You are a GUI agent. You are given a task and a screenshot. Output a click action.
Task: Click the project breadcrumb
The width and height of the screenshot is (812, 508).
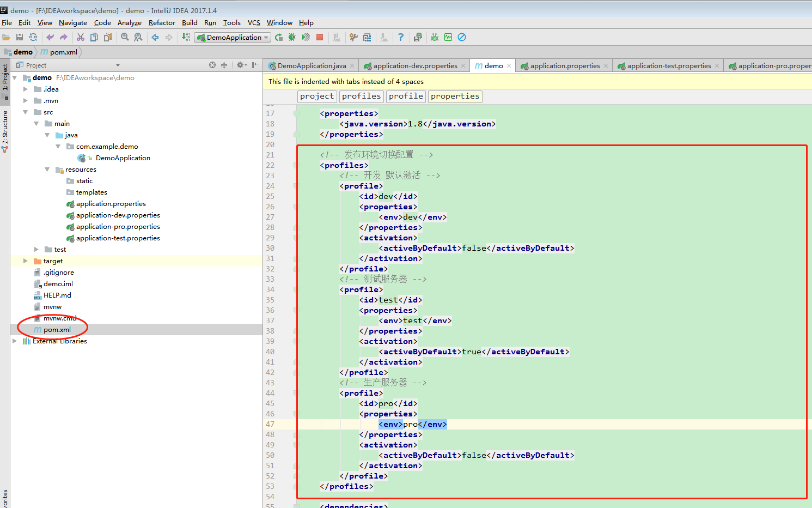pyautogui.click(x=317, y=96)
